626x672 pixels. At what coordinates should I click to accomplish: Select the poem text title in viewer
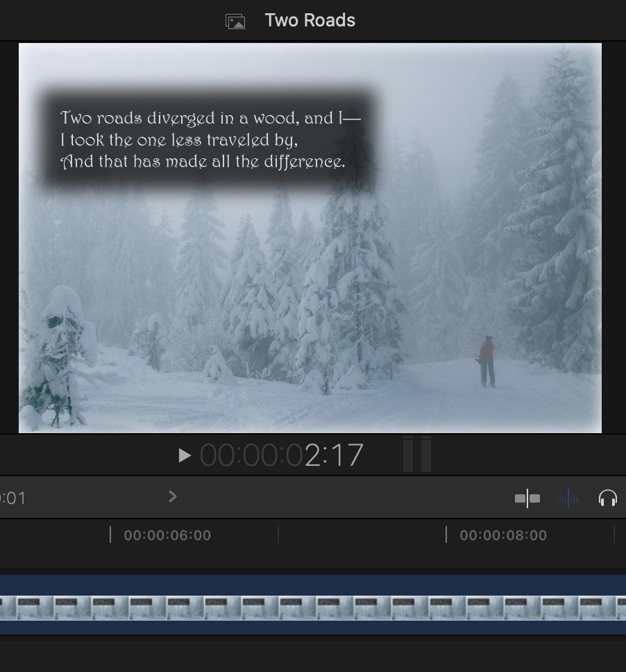tap(210, 140)
